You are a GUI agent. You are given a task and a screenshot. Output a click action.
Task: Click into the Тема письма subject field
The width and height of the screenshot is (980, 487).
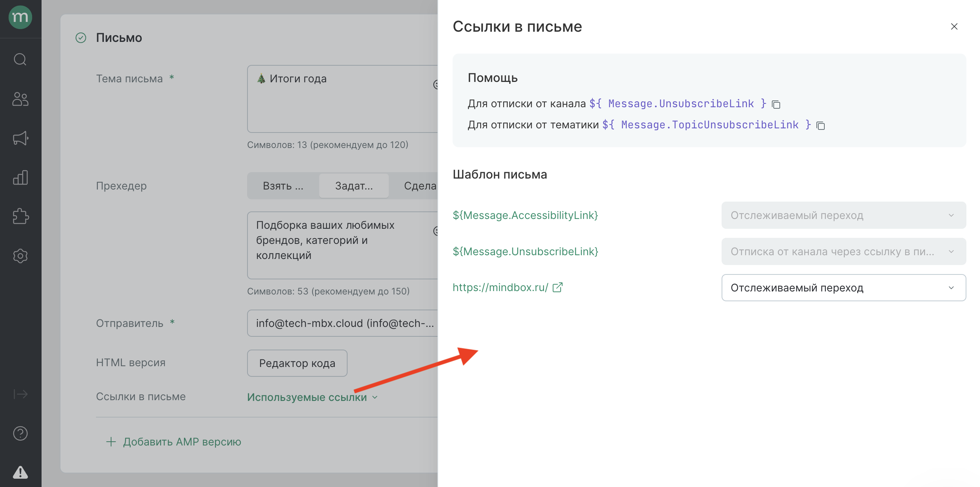pyautogui.click(x=342, y=99)
